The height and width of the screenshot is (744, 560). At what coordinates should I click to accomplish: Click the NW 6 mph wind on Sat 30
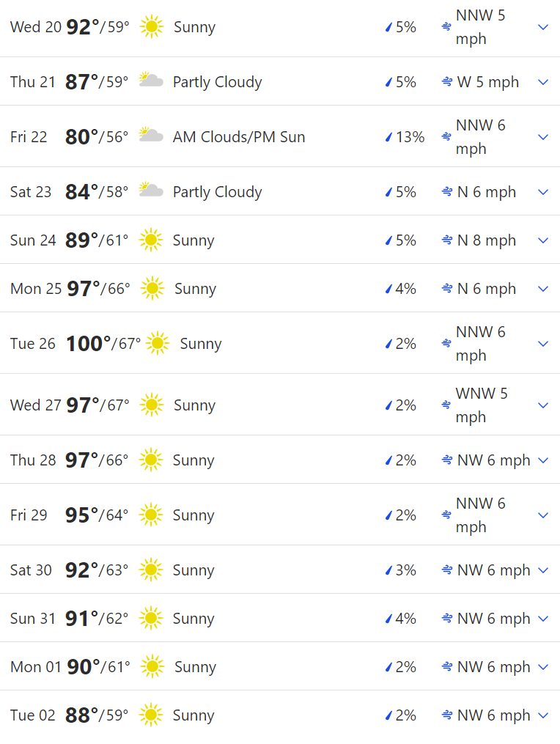pos(493,570)
